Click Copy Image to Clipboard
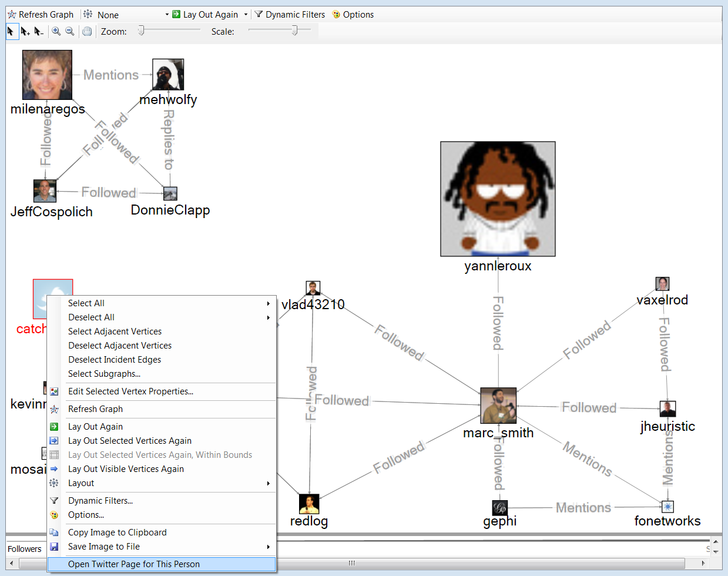The image size is (728, 576). pyautogui.click(x=118, y=533)
